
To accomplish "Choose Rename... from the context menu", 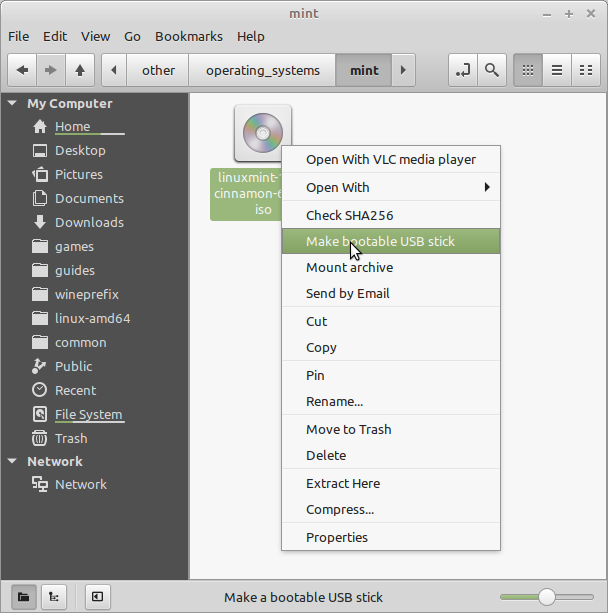I will click(391, 401).
